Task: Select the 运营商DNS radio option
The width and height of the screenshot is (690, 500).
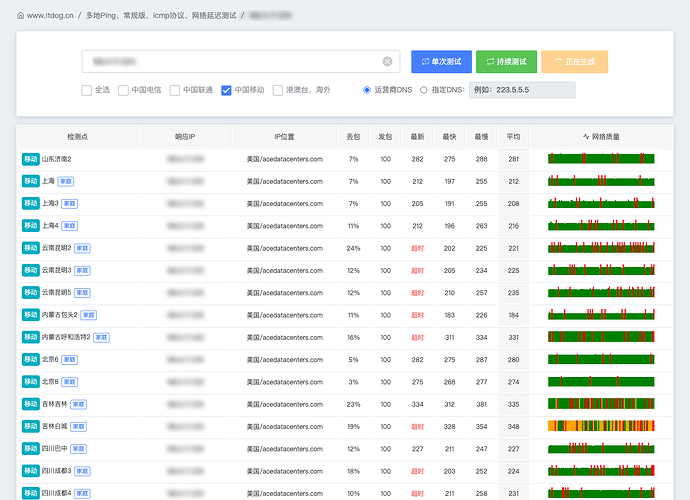Action: pyautogui.click(x=367, y=90)
